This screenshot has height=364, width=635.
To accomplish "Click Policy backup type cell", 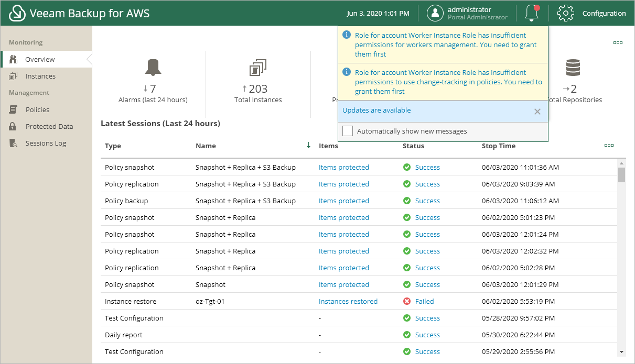I will (126, 201).
